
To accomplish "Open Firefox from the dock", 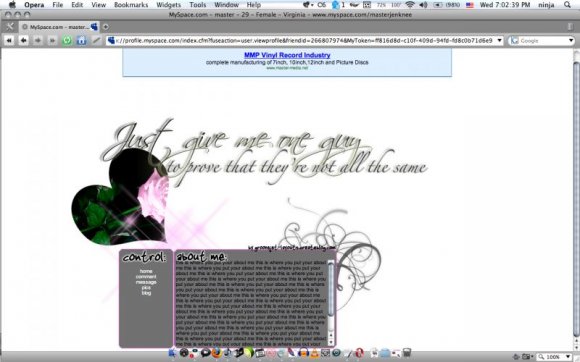I will [x=217, y=352].
